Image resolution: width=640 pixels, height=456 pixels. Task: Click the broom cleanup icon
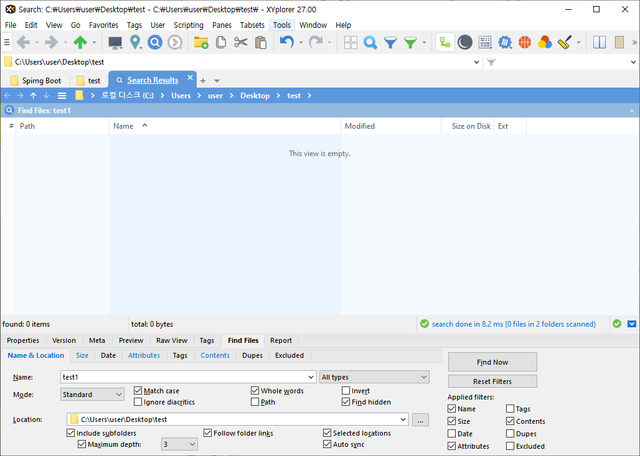(565, 42)
